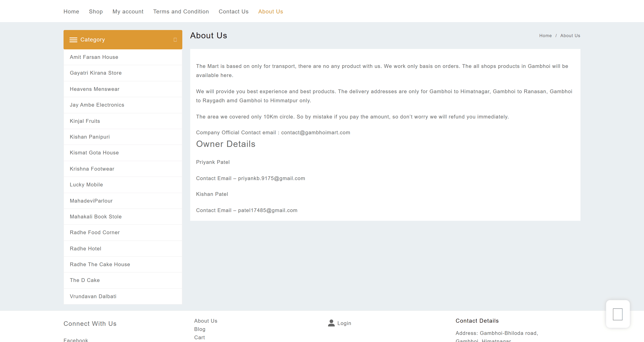The image size is (644, 342).
Task: Click the Facebook link in the footer
Action: 76,340
